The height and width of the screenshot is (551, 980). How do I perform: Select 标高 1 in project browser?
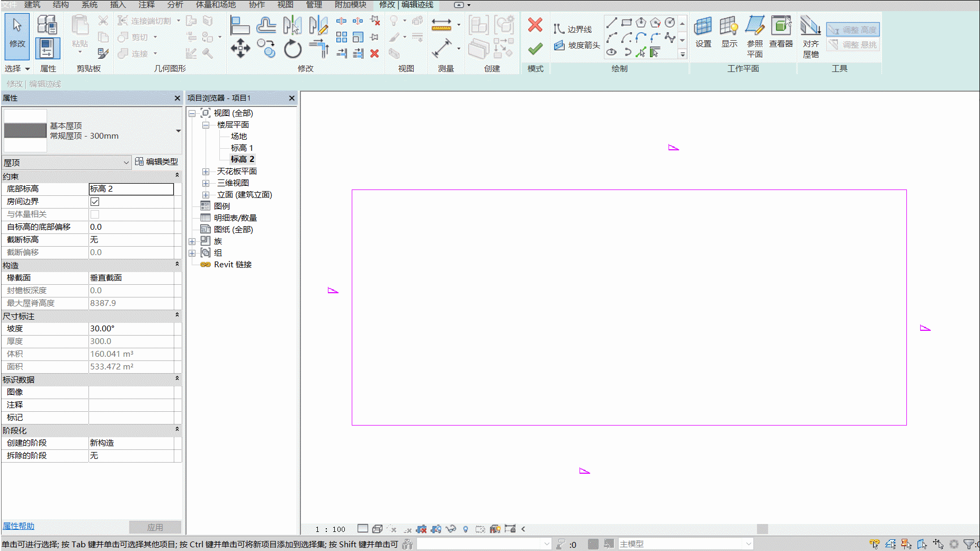click(x=242, y=148)
